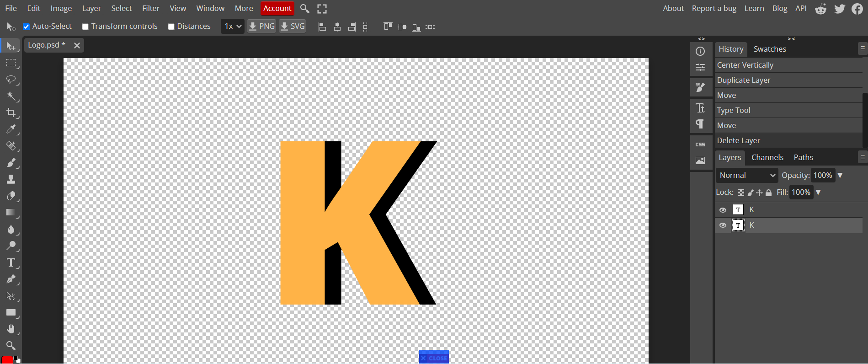Screen dimensions: 868x364
Task: Toggle lock transparent pixels
Action: pos(741,193)
